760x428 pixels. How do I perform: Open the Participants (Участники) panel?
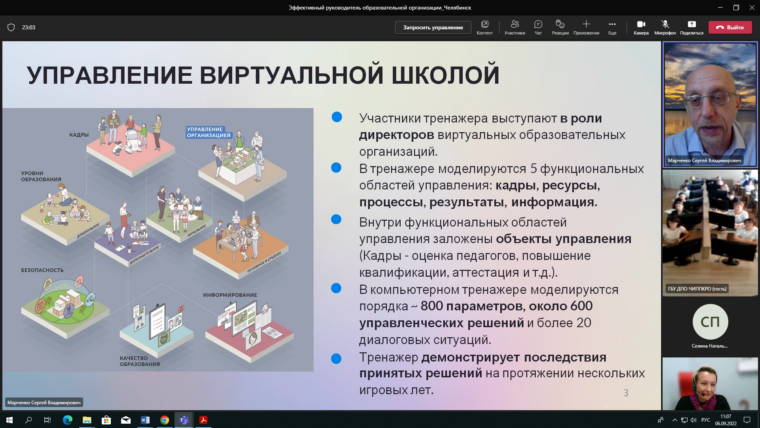514,27
